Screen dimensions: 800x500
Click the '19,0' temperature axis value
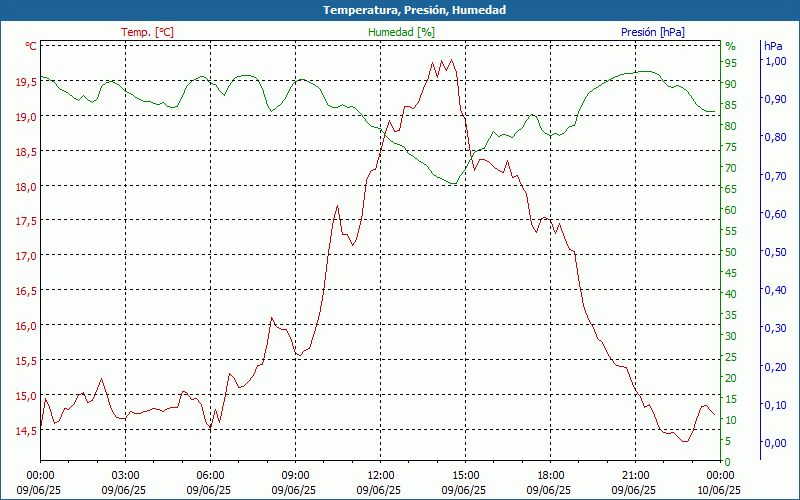pos(27,117)
